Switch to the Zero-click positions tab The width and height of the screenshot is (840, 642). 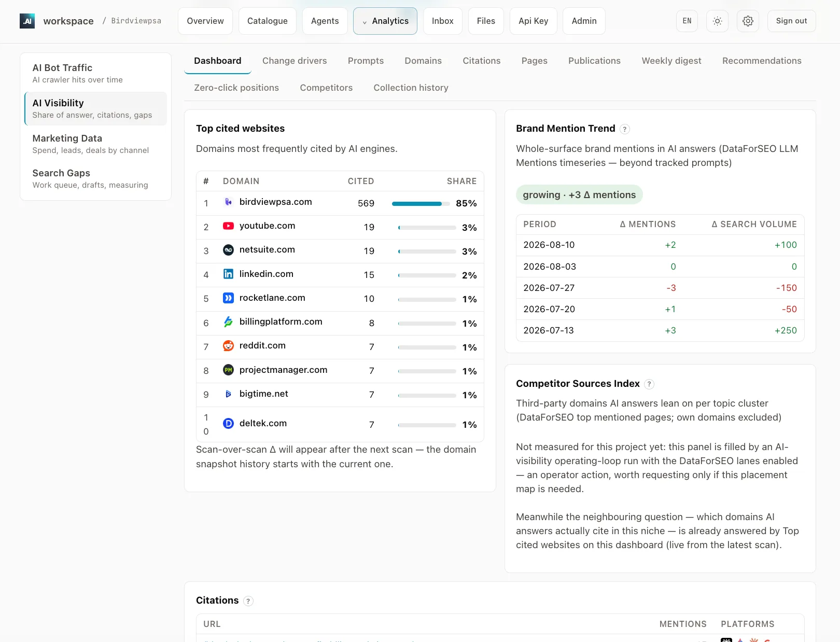[236, 88]
